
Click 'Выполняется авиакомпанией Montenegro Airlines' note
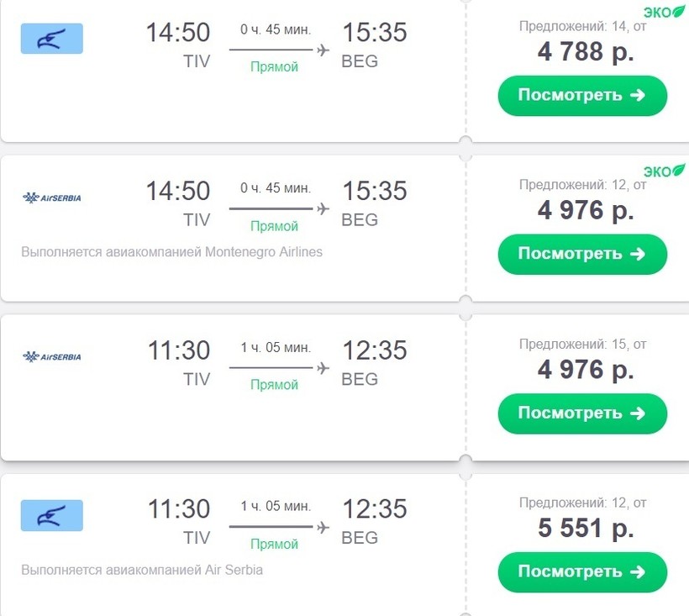click(171, 252)
